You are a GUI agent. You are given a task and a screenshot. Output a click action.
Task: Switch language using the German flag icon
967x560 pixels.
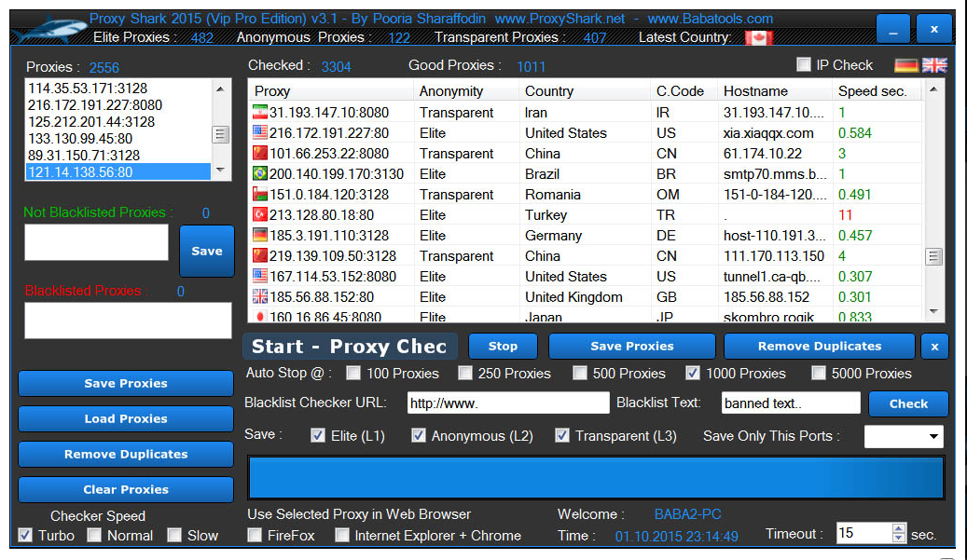coord(905,64)
